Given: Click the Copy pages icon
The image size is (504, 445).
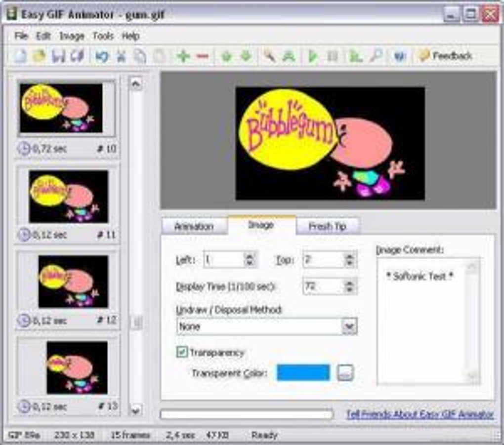Looking at the screenshot, I should pyautogui.click(x=140, y=56).
